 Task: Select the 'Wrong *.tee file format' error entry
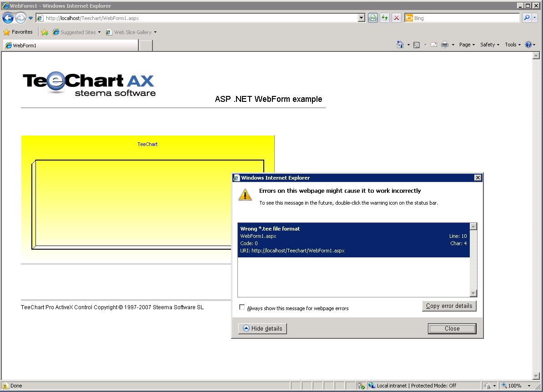coord(353,240)
